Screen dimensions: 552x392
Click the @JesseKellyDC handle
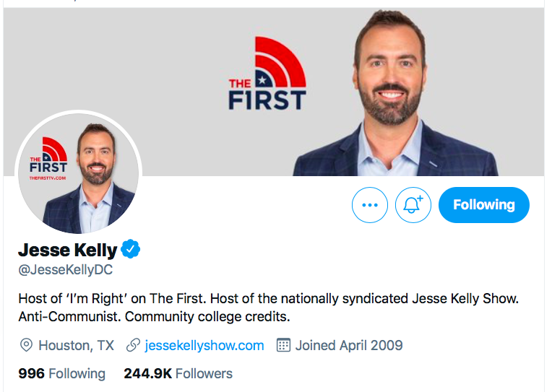[66, 271]
